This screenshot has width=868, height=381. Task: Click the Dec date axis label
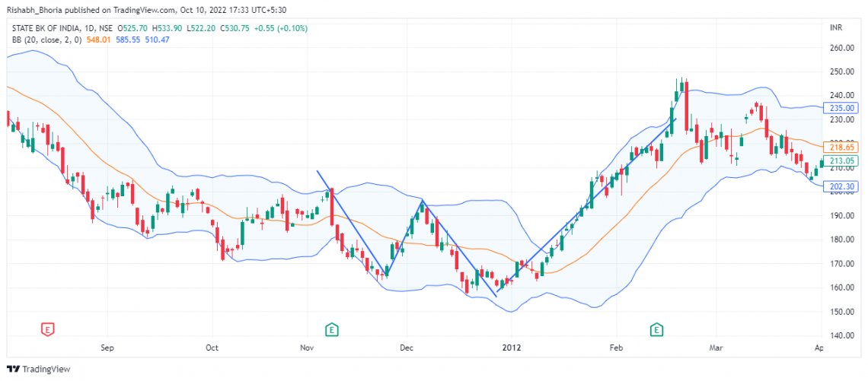[x=407, y=348]
